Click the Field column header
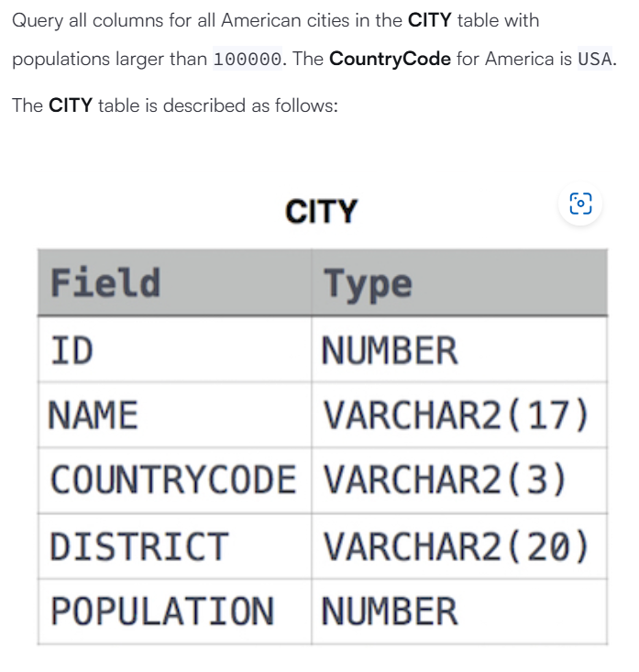This screenshot has height=672, width=639. 175,282
